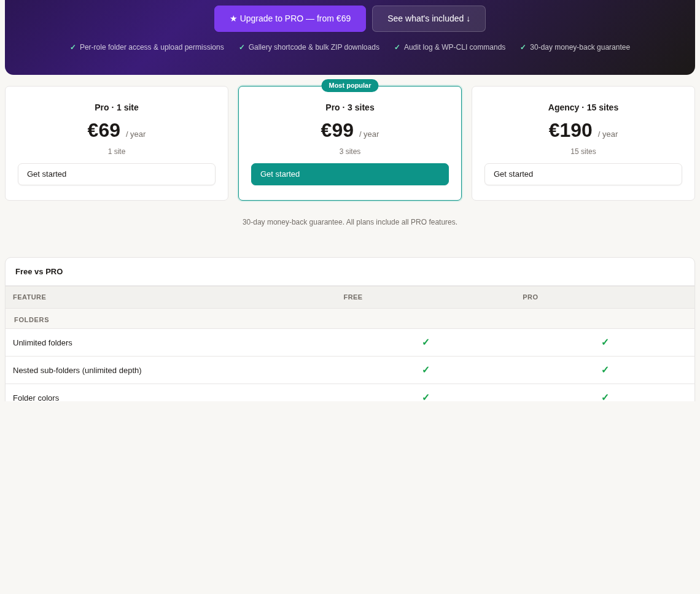This screenshot has height=594, width=700.
Task: Select the 'Pro · 3 sites' heading
Action: (x=349, y=107)
